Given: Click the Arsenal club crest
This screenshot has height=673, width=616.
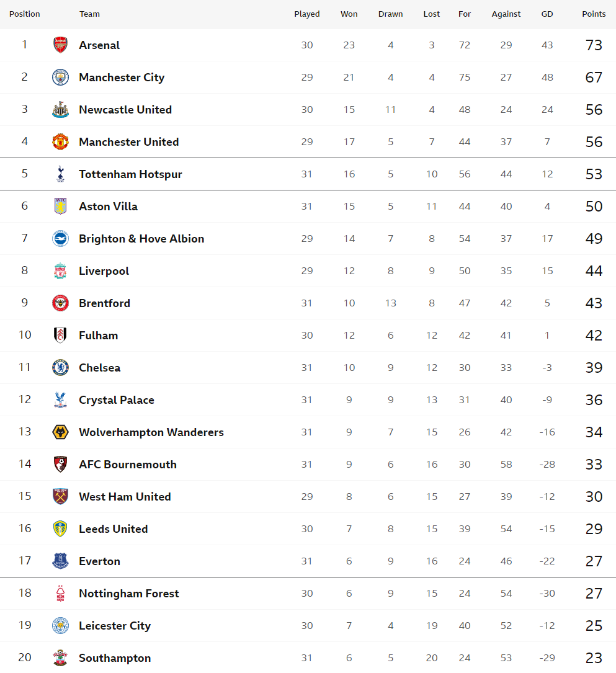Looking at the screenshot, I should click(x=60, y=45).
